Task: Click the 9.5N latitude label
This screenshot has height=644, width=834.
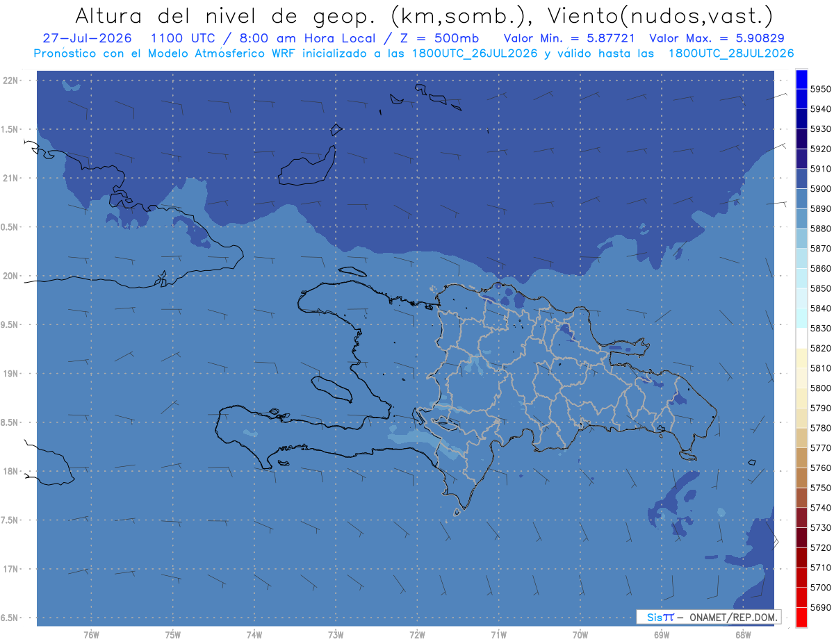Action: coord(10,325)
